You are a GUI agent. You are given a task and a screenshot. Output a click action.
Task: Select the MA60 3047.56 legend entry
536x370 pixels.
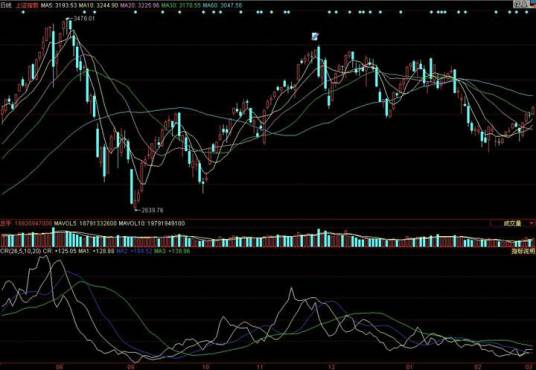222,5
